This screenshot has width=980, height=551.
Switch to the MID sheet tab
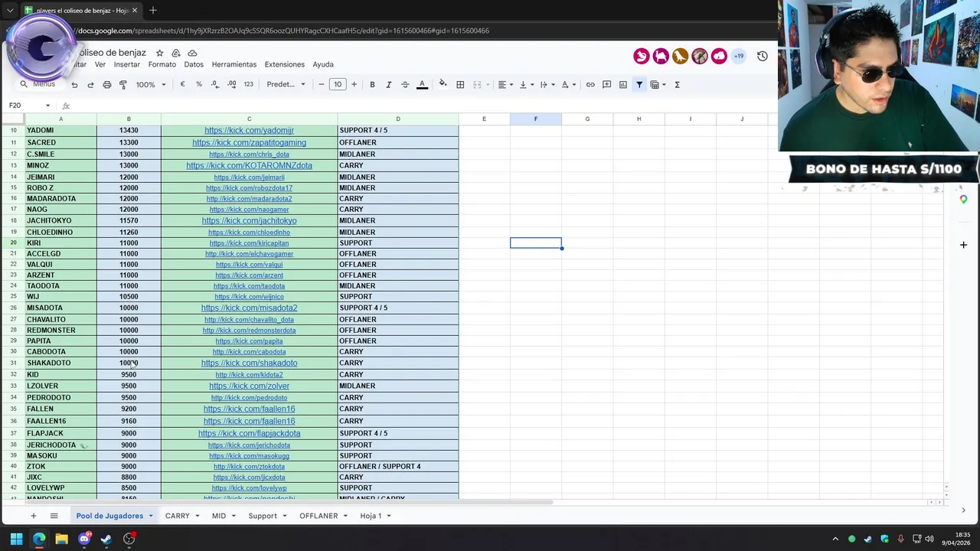pos(219,516)
